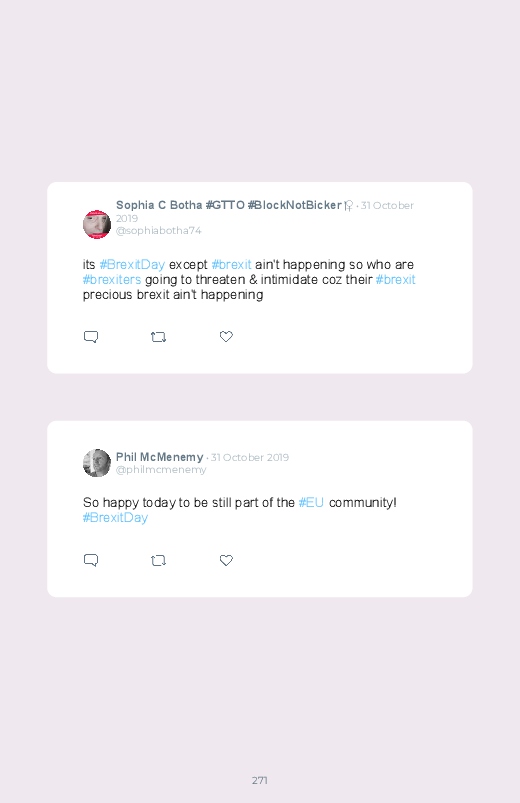Reply to Phil McMenemy's tweet
520x803 pixels.
[91, 560]
